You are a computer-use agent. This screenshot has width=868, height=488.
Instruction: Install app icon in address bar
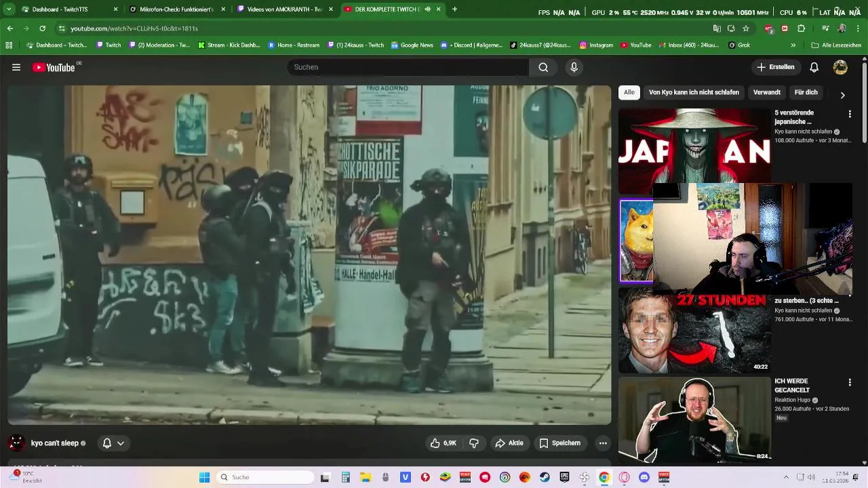pos(731,28)
